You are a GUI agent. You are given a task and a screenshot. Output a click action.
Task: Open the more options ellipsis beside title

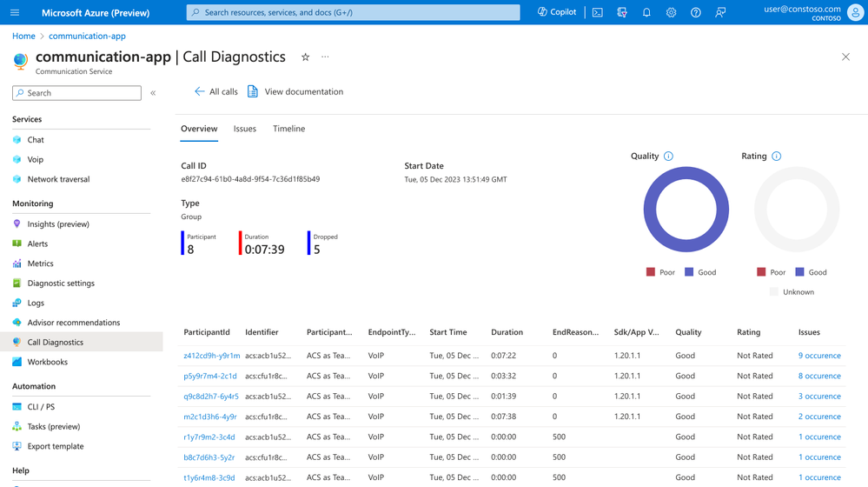tap(325, 57)
